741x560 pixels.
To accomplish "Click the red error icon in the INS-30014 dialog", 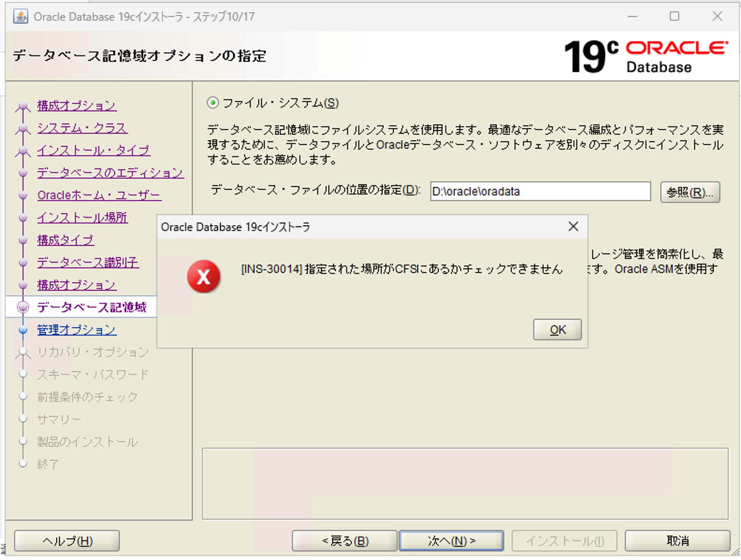I will click(203, 277).
